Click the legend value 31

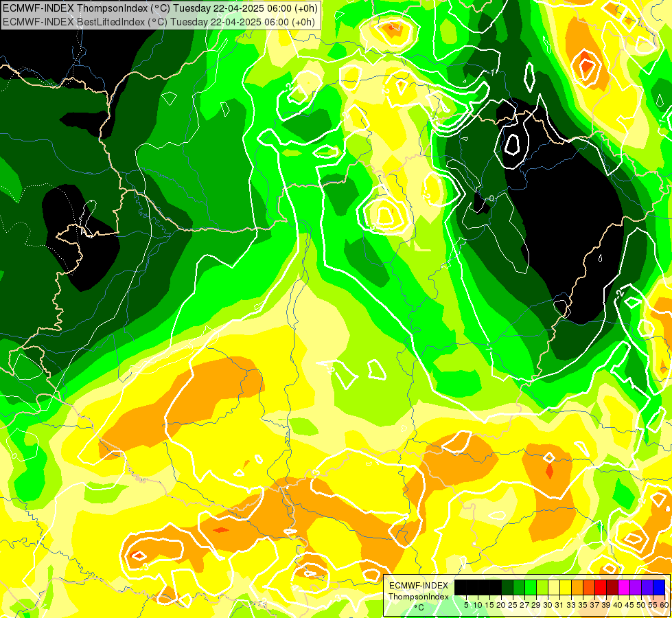pyautogui.click(x=559, y=605)
